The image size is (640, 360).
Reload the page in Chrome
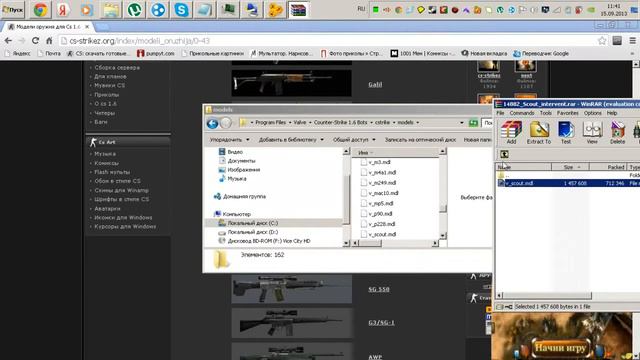tap(36, 41)
